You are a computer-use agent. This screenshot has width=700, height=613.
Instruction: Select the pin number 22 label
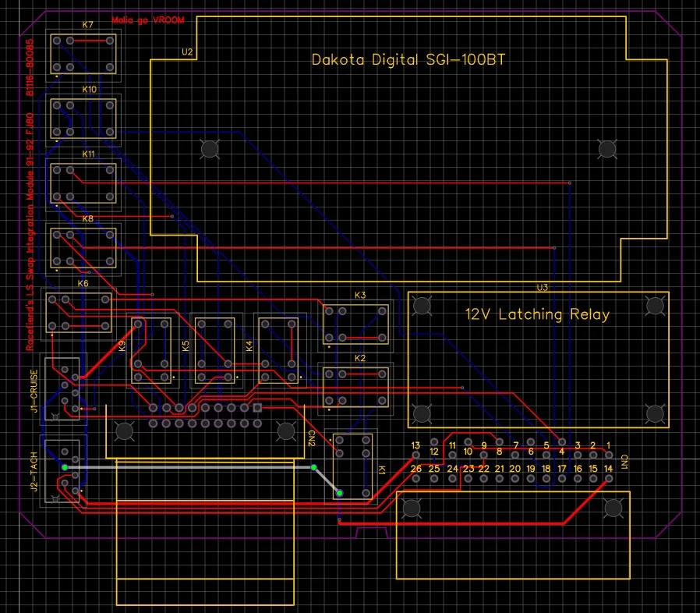(484, 469)
